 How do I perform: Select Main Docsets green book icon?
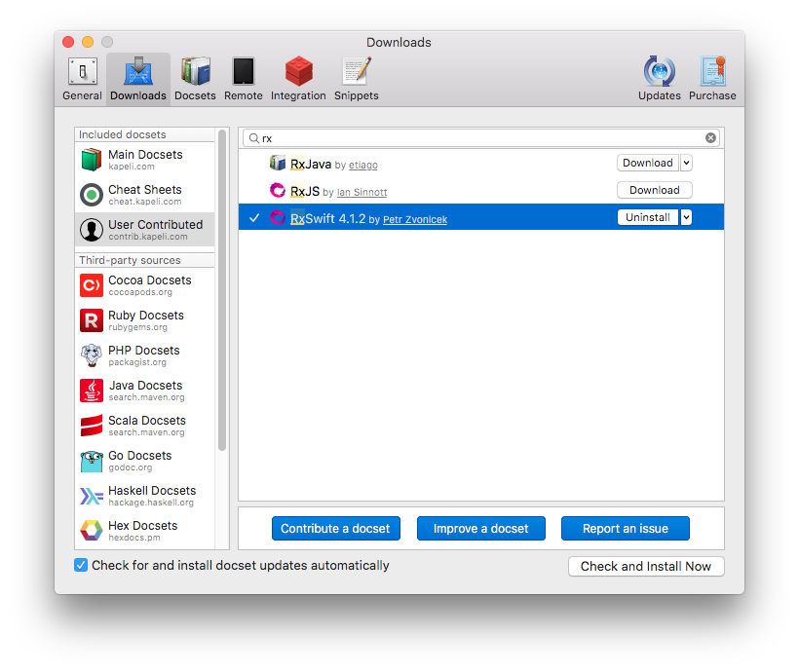click(92, 160)
